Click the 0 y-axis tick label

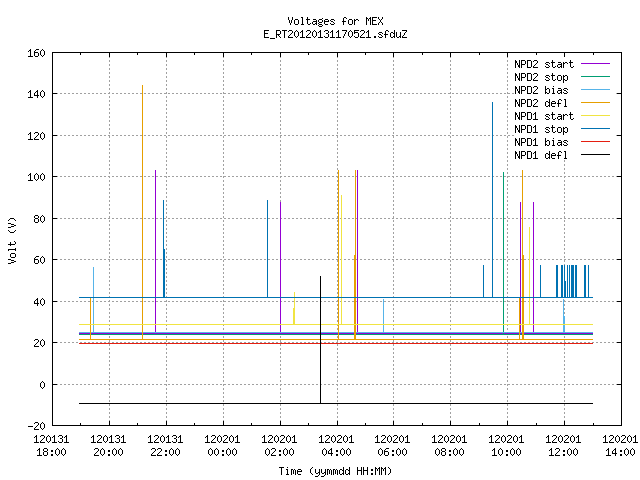click(42, 385)
